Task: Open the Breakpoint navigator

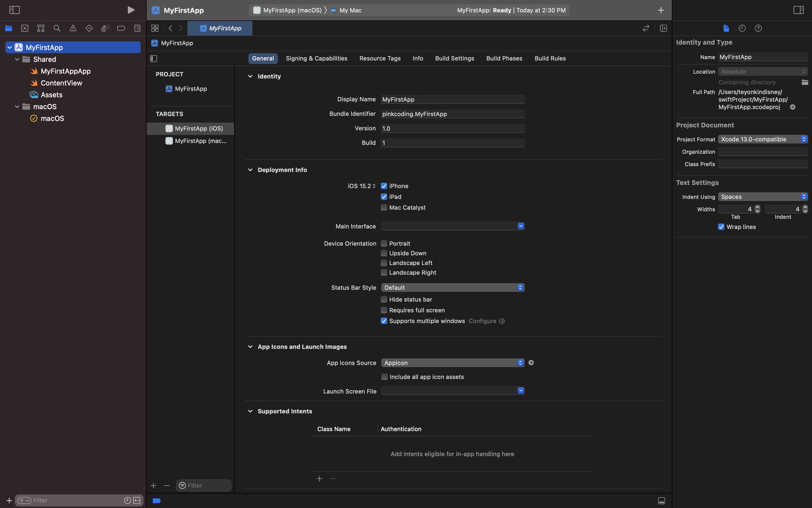Action: coord(121,28)
